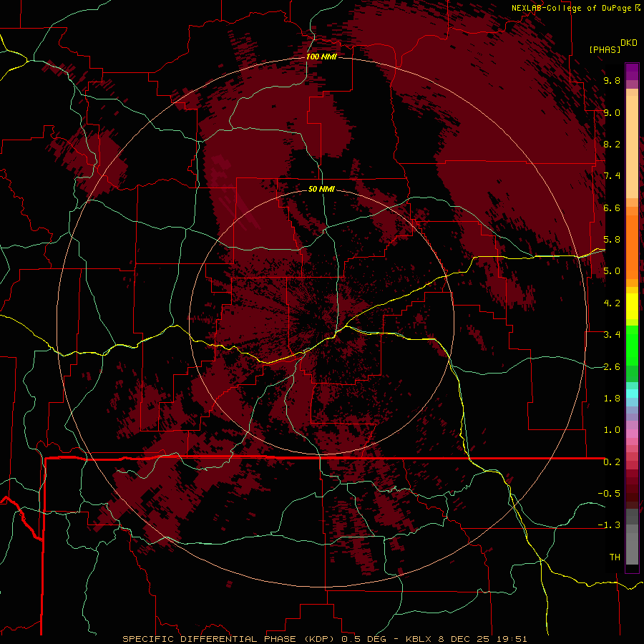Image resolution: width=644 pixels, height=644 pixels.
Task: Click the 100 NMI range ring label
Action: (321, 57)
